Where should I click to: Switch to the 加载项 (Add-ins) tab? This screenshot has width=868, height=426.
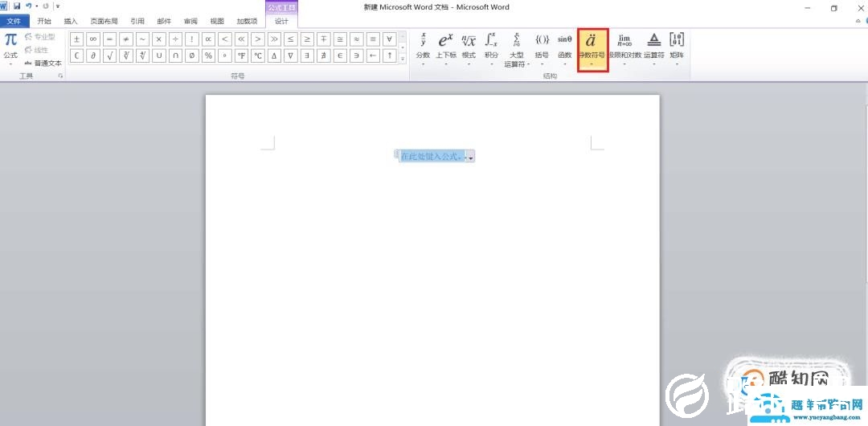(247, 21)
